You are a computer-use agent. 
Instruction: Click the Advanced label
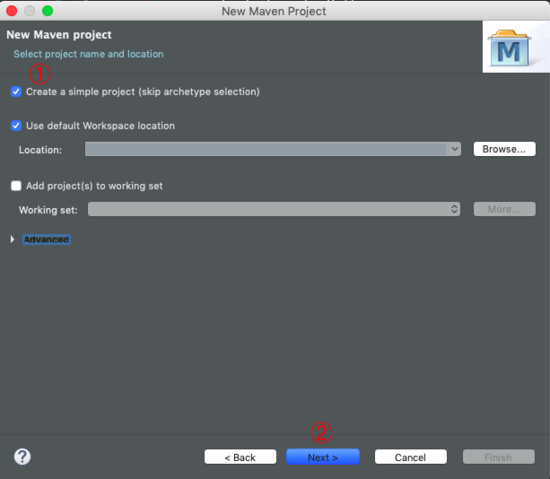46,240
